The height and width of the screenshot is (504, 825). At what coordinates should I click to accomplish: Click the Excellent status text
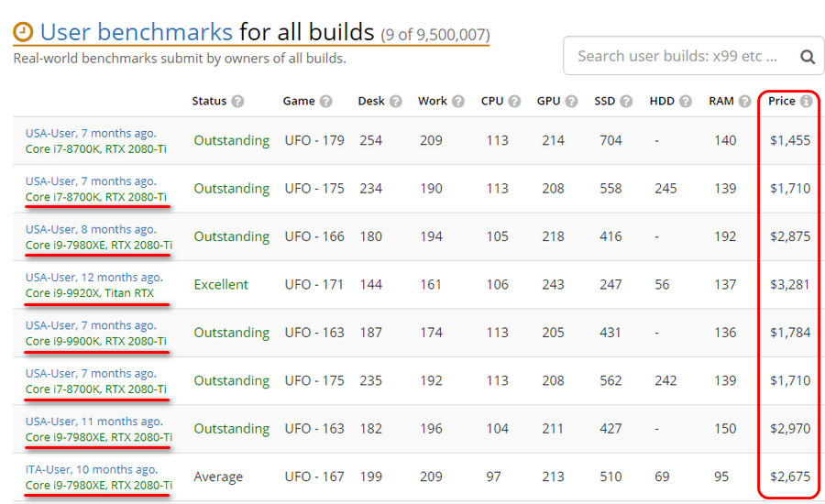tap(221, 285)
